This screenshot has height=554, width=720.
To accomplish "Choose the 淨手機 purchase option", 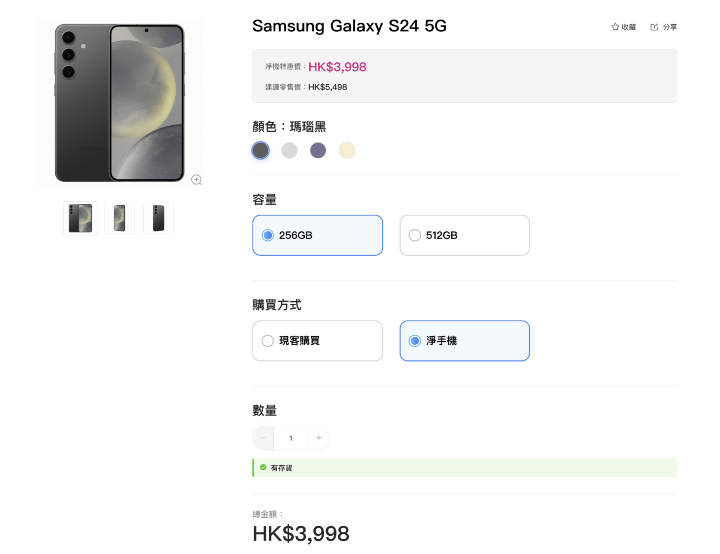I will coord(465,340).
